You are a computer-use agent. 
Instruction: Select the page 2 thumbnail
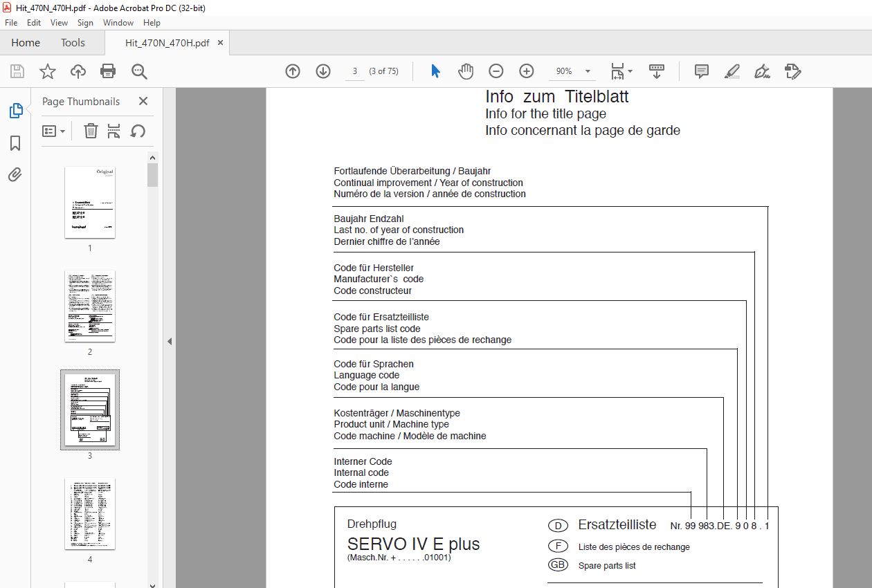pyautogui.click(x=90, y=306)
